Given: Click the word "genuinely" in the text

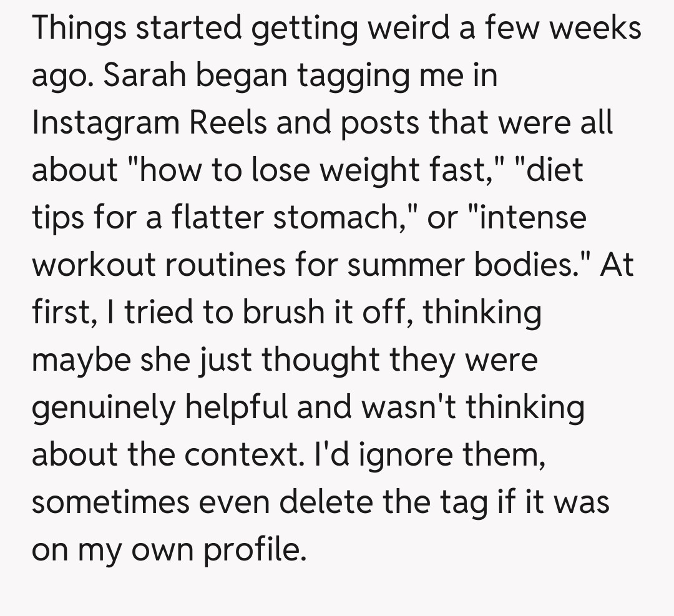Looking at the screenshot, I should (x=100, y=408).
